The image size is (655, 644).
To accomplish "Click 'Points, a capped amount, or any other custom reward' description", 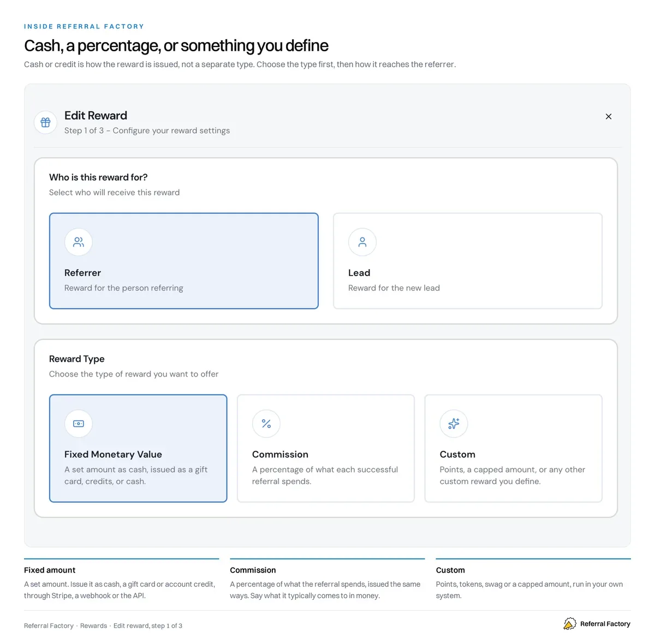I will [513, 475].
